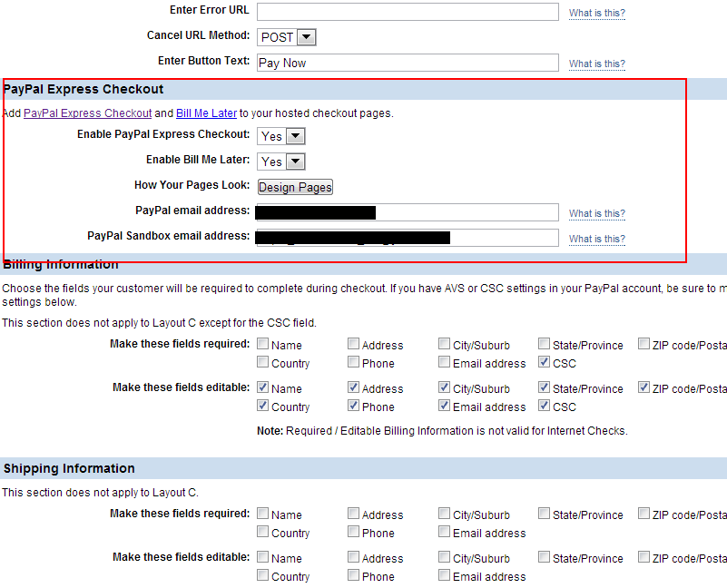Check billing required Phone checkbox
The height and width of the screenshot is (588, 727).
353,362
